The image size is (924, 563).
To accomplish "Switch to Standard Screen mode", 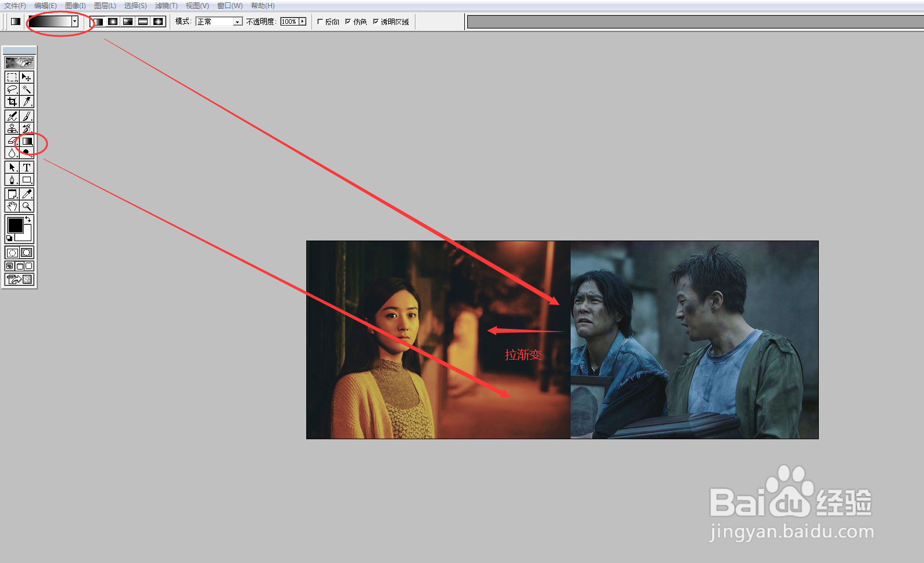I will pos(9,266).
